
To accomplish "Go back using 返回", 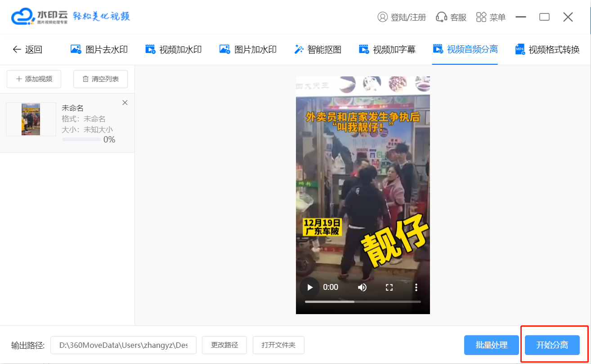I will [x=27, y=49].
